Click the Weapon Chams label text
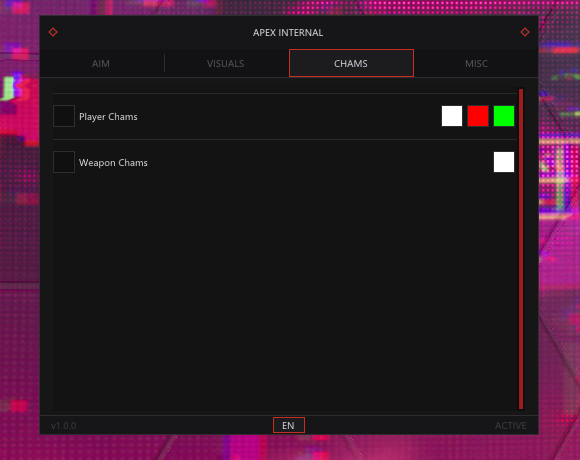The width and height of the screenshot is (580, 460). click(113, 163)
